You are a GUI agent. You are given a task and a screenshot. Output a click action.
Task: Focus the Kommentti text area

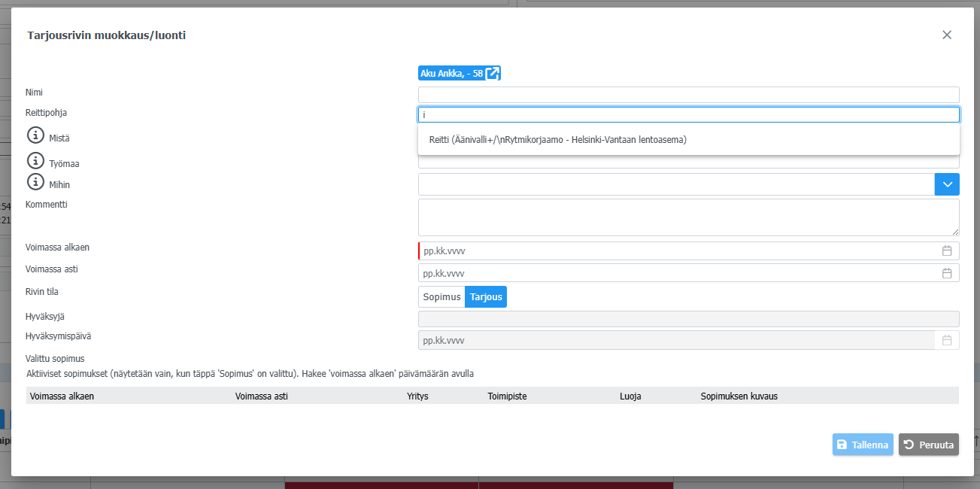pos(688,217)
